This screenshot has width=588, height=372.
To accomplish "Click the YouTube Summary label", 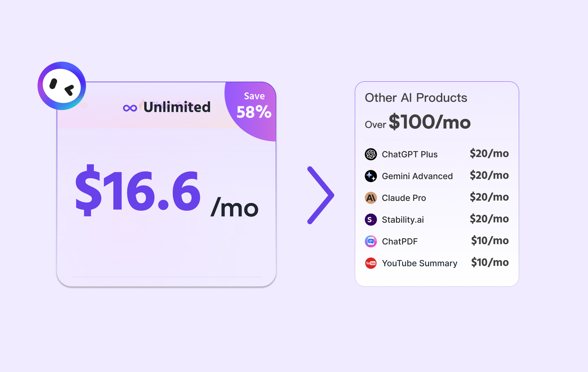I will [420, 263].
